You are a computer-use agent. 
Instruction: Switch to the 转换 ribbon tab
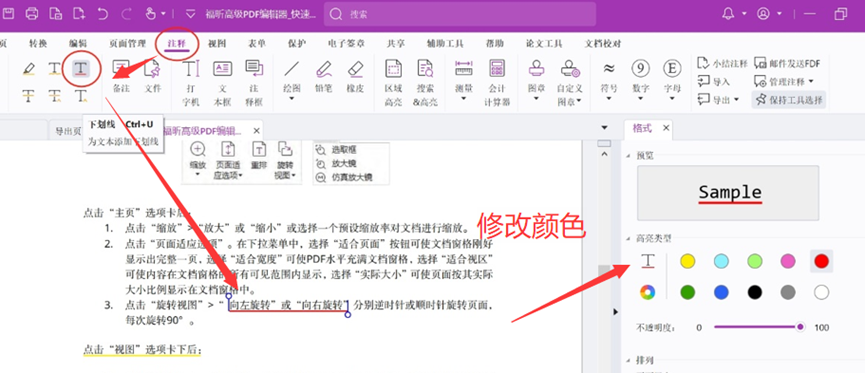tap(38, 44)
